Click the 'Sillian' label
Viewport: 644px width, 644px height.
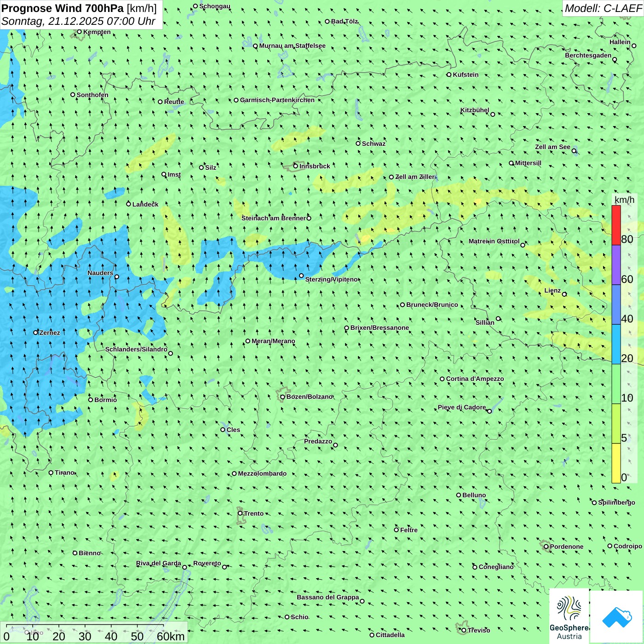point(485,322)
